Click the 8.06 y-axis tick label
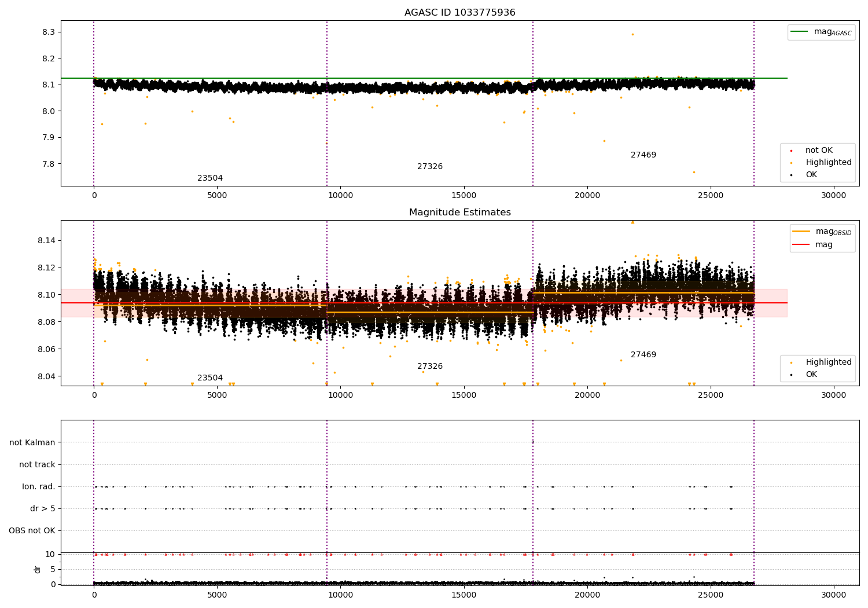Viewport: 868px width, 608px height. pos(46,349)
